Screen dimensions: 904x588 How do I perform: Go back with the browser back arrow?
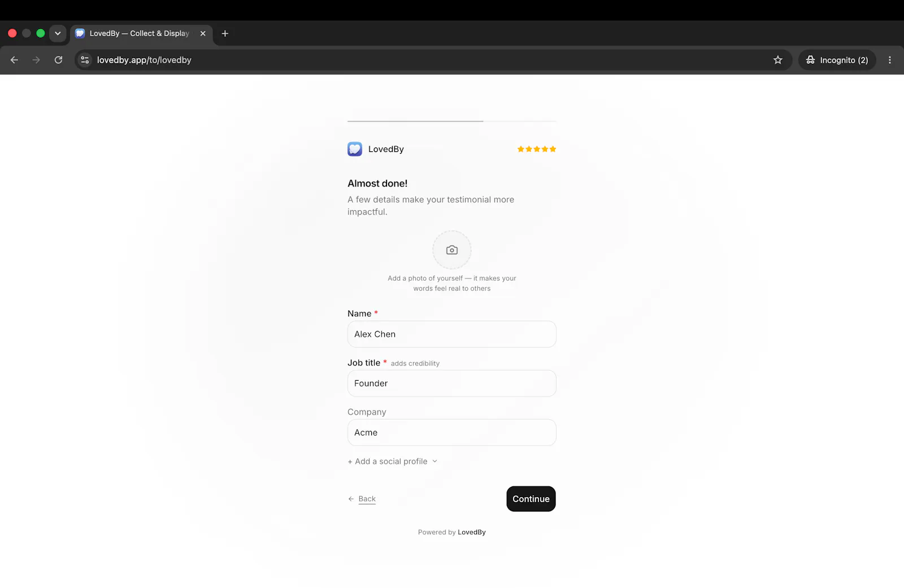(14, 60)
